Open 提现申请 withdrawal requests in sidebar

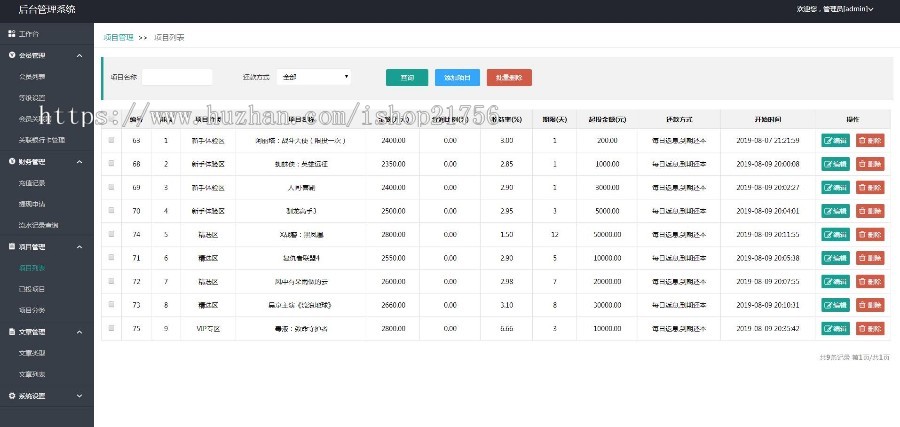click(x=32, y=204)
